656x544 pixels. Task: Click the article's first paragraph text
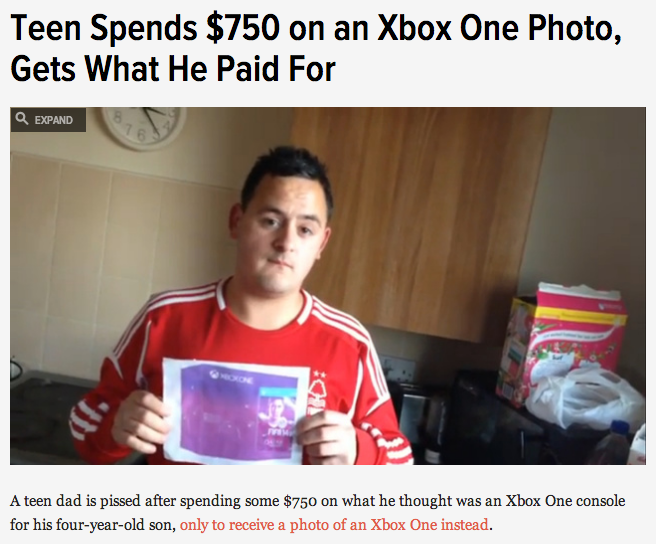coord(318,513)
